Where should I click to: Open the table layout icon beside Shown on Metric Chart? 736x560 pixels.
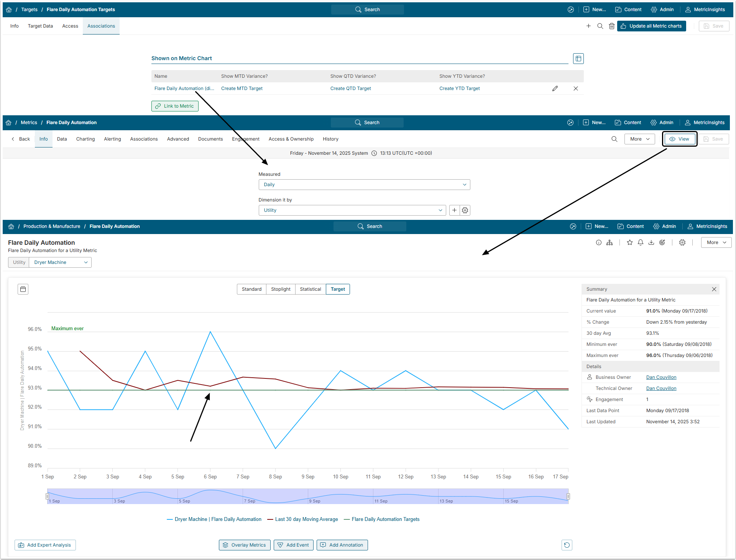578,59
